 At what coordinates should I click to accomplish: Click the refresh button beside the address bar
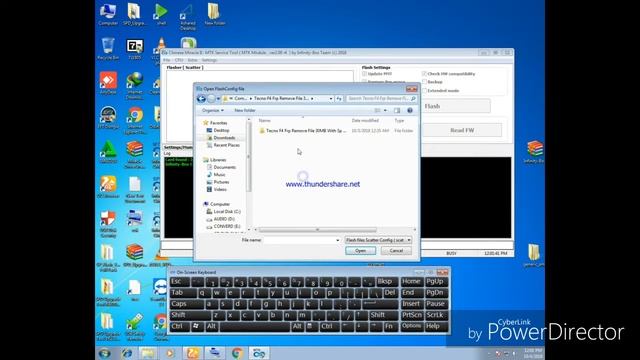(x=339, y=99)
